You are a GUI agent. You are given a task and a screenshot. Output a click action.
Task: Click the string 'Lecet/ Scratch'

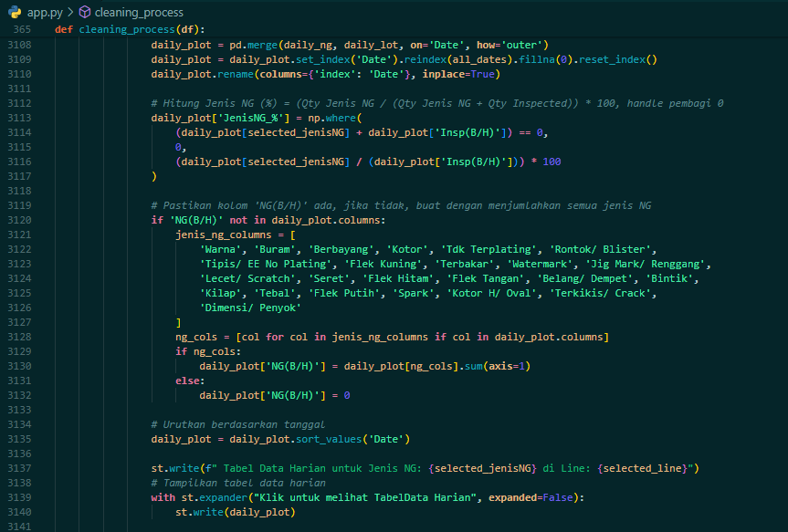pos(247,278)
